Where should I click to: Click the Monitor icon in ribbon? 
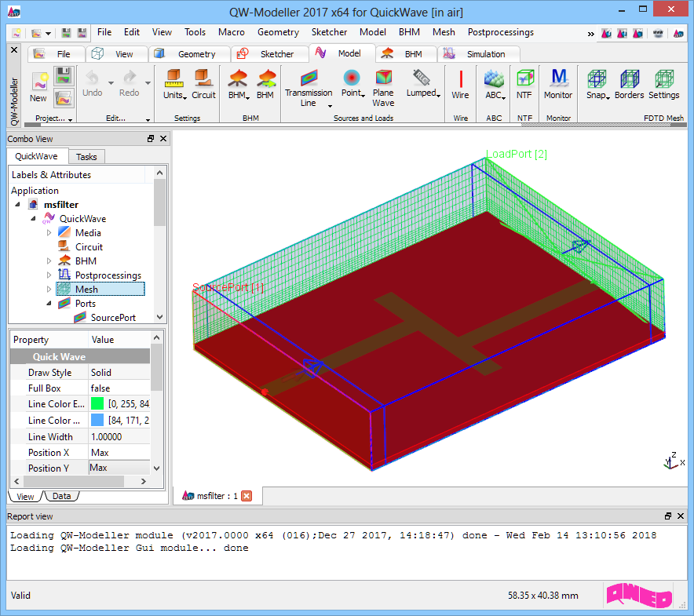click(x=558, y=79)
